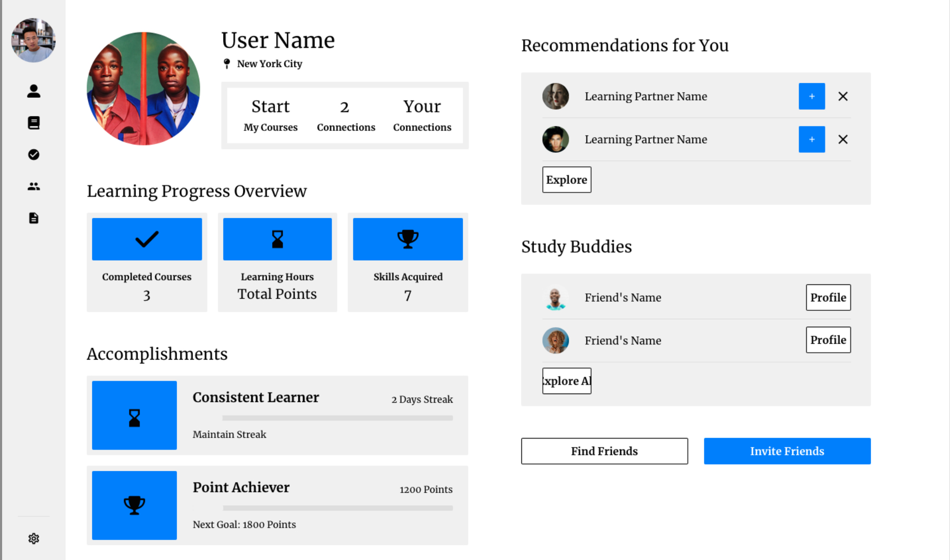Viewport: 950px width, 560px height.
Task: Open the first friend's Profile button
Action: click(828, 297)
